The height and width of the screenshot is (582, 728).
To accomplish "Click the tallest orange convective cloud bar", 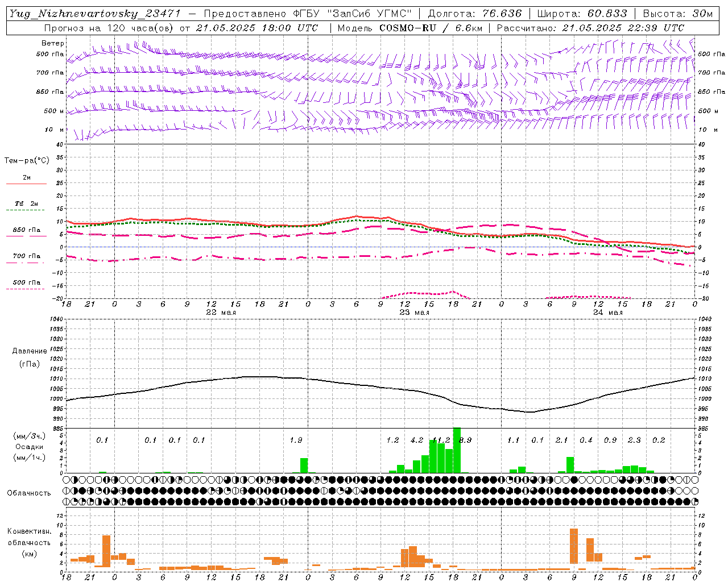I will coord(574,546).
